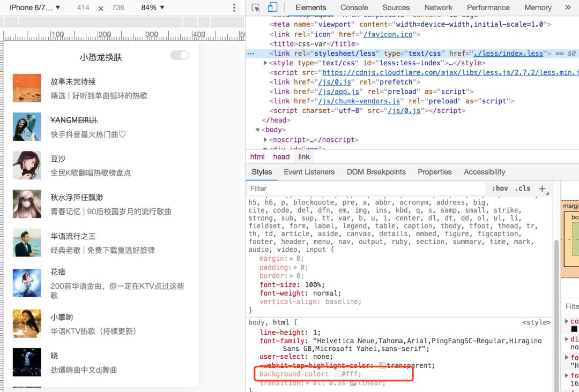The width and height of the screenshot is (579, 392).
Task: Edit the device width field 414
Action: (83, 7)
